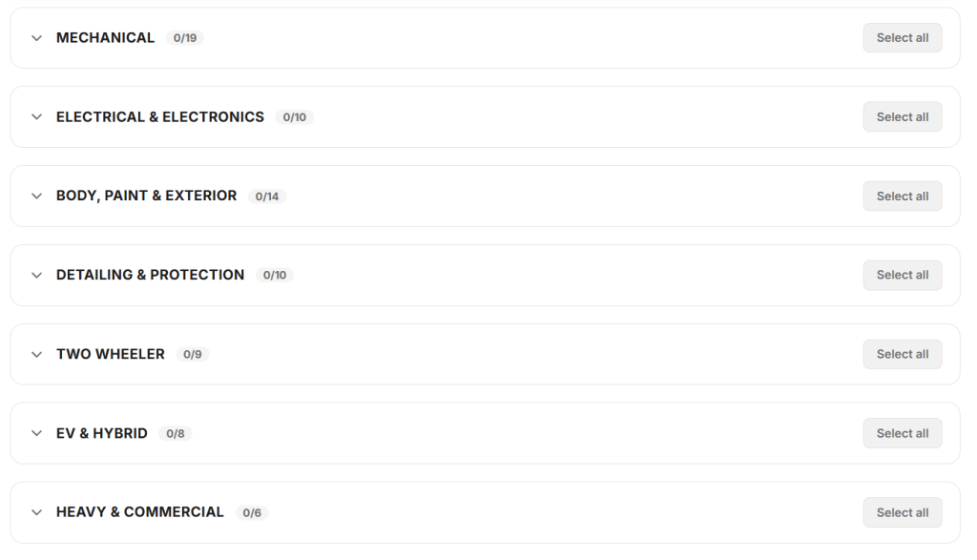Click the TWO WHEELER heading text
Image resolution: width=977 pixels, height=560 pixels.
pos(111,354)
